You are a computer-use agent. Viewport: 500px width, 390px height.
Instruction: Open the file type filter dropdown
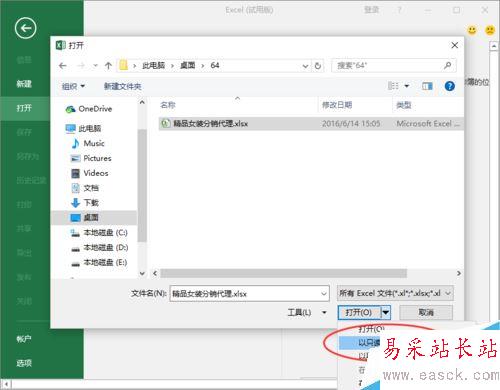tap(395, 293)
